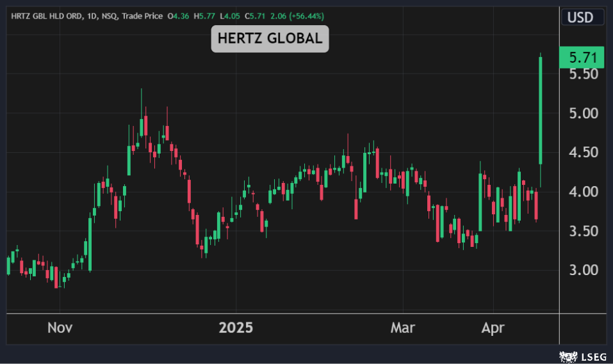Click the 5.00 price axis label

click(584, 113)
